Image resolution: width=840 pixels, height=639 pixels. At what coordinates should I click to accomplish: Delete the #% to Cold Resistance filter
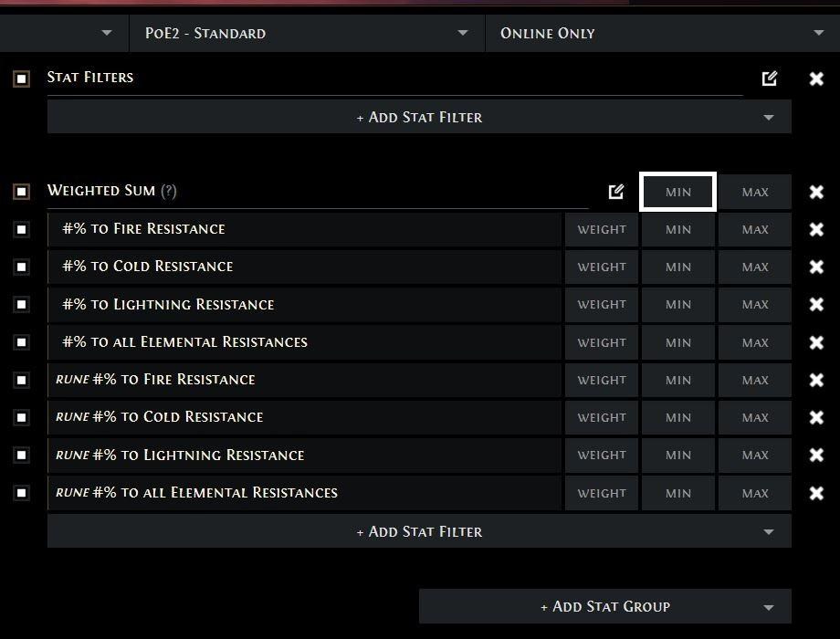816,267
